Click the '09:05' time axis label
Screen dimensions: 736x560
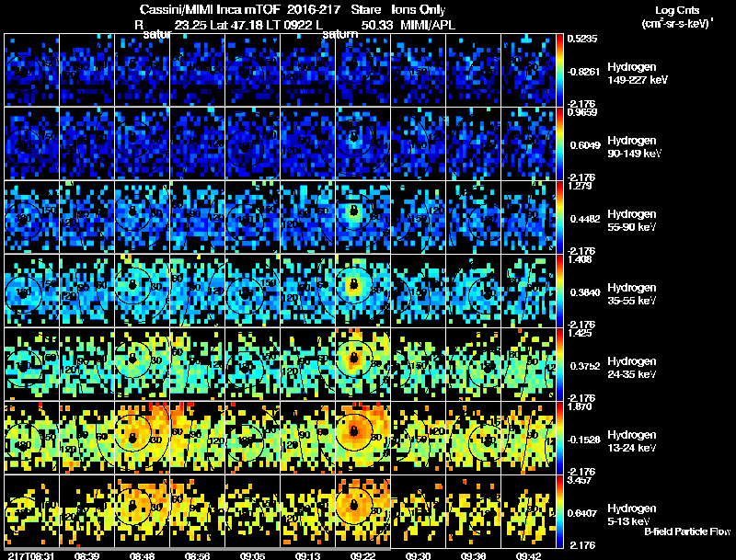252,555
